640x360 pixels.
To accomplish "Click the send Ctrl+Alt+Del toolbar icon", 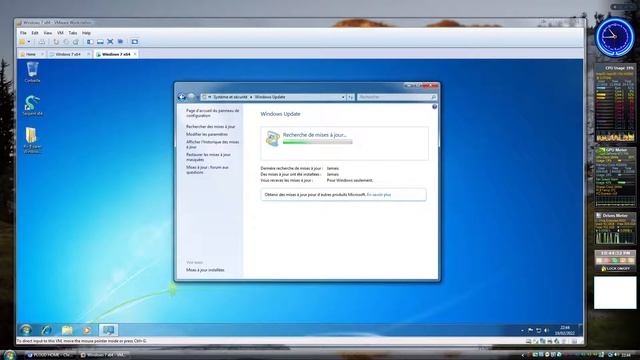I will pyautogui.click(x=42, y=42).
